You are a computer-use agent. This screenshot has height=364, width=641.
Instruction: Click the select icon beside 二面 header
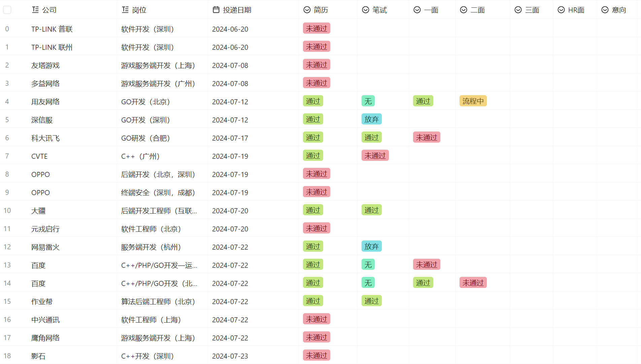click(x=464, y=10)
